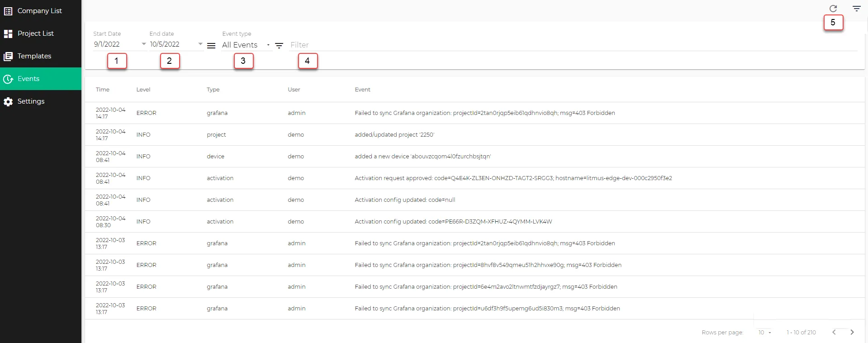868x343 pixels.
Task: Select event with projectId=6e4m2avo2ltnwmtfzdjayrgz7
Action: pyautogui.click(x=486, y=287)
